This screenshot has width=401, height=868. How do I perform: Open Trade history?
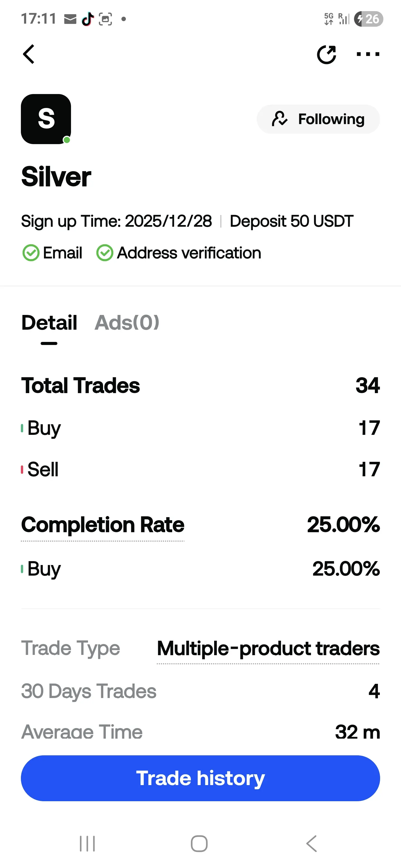pyautogui.click(x=200, y=778)
